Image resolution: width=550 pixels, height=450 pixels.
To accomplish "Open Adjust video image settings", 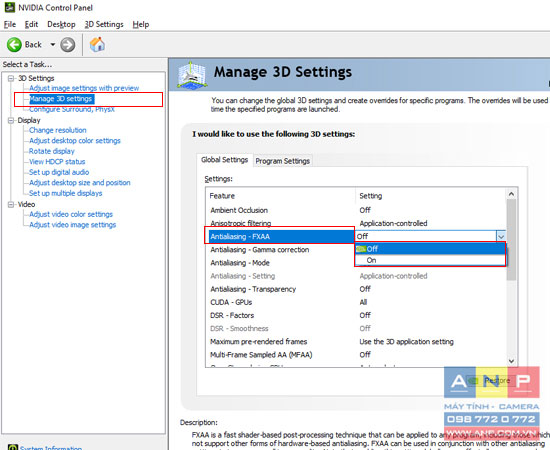I will [x=73, y=225].
